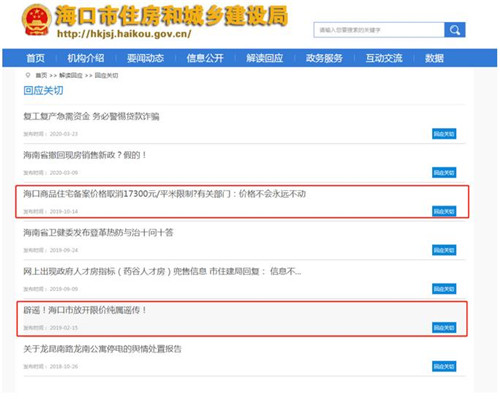The width and height of the screenshot is (500, 399).
Task: Click the location pin breadcrumb icon
Action: point(28,75)
